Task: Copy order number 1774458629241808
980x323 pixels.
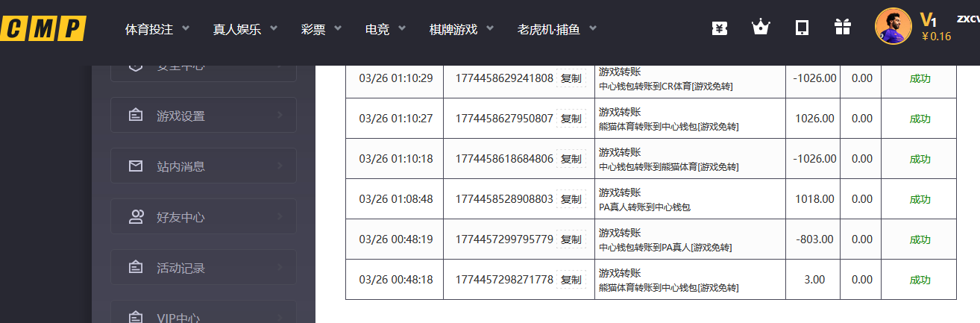Action: tap(571, 78)
